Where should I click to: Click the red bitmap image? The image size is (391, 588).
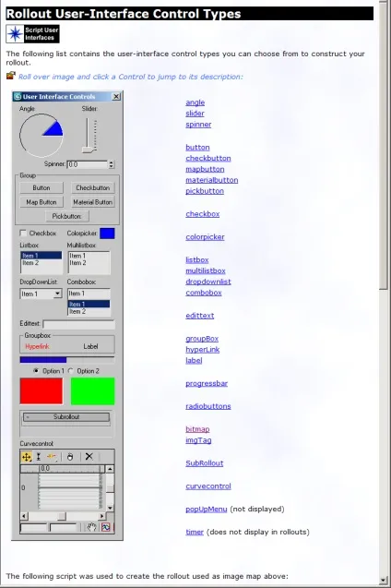pyautogui.click(x=41, y=391)
